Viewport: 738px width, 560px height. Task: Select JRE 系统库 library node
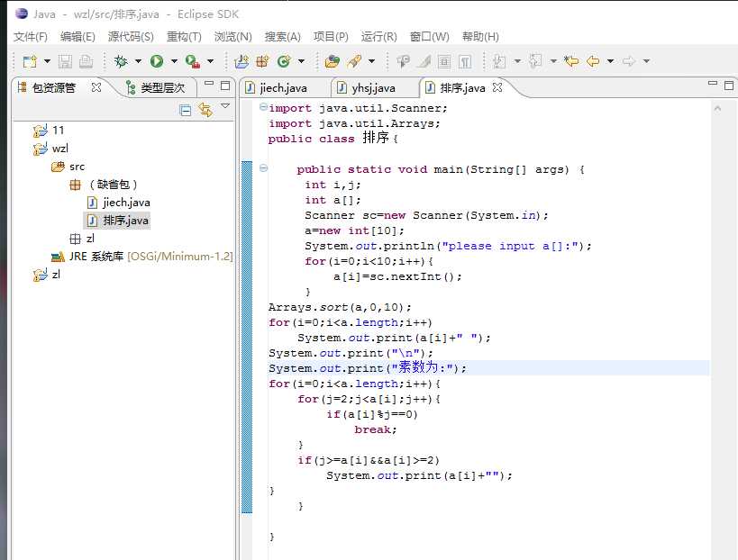tap(141, 257)
